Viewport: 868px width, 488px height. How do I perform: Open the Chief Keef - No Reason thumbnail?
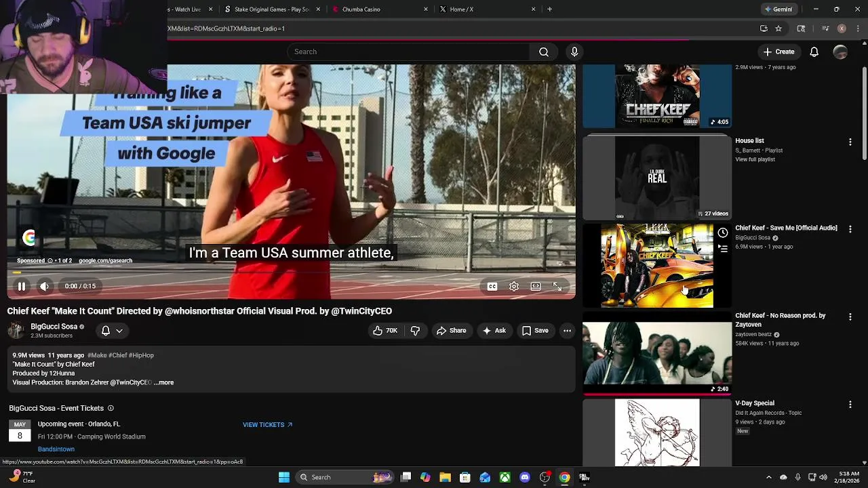tap(657, 354)
